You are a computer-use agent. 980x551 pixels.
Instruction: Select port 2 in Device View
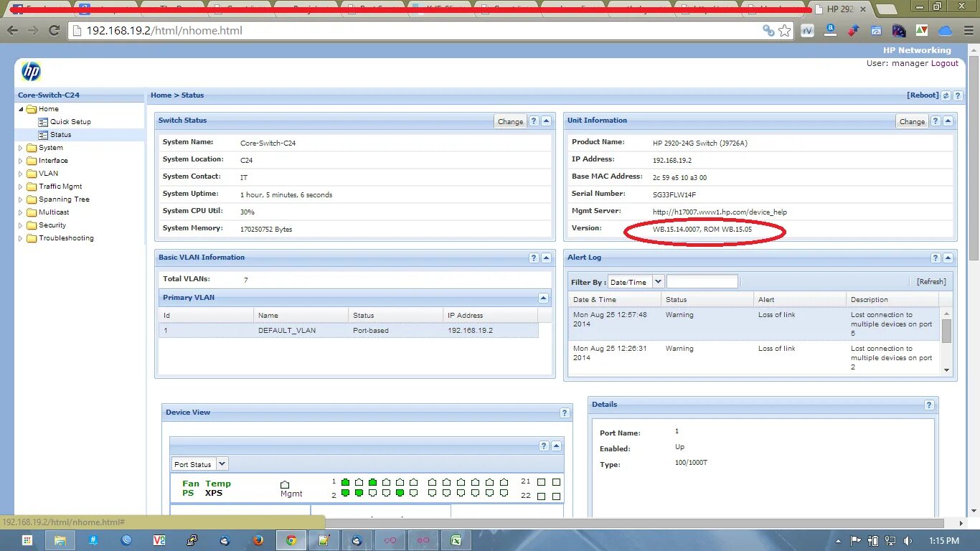tap(345, 493)
